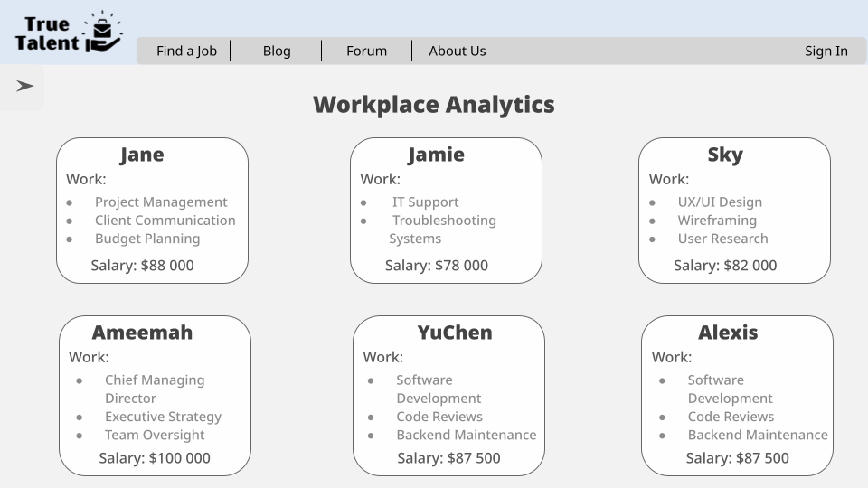
Task: Click Jamie's card title
Action: click(436, 155)
